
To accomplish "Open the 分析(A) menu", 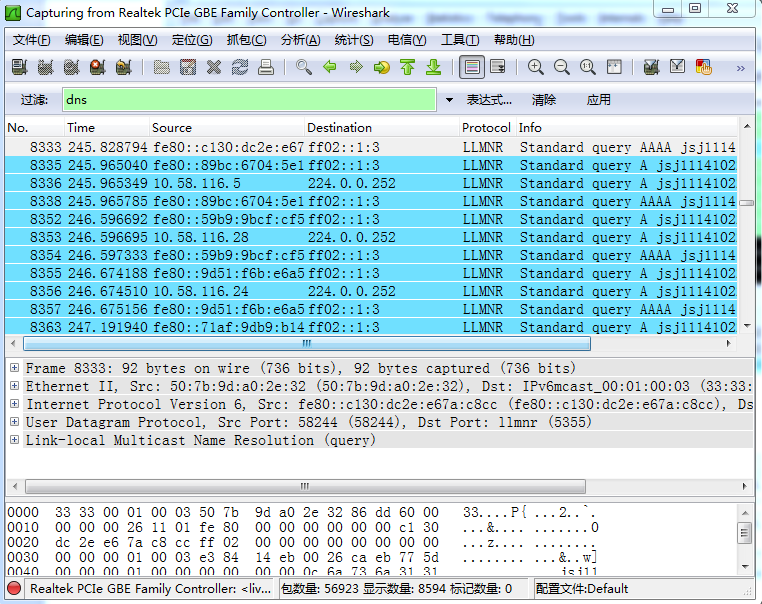I will click(300, 40).
